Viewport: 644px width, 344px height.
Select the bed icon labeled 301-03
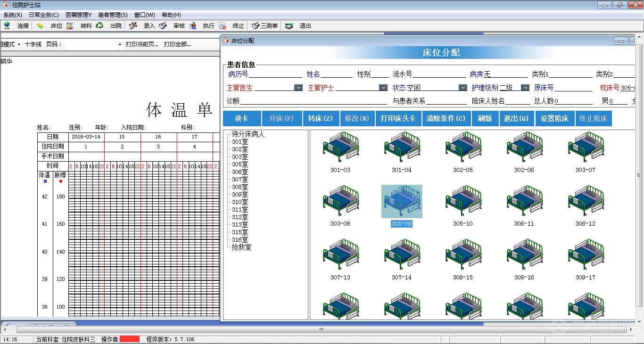(x=340, y=147)
